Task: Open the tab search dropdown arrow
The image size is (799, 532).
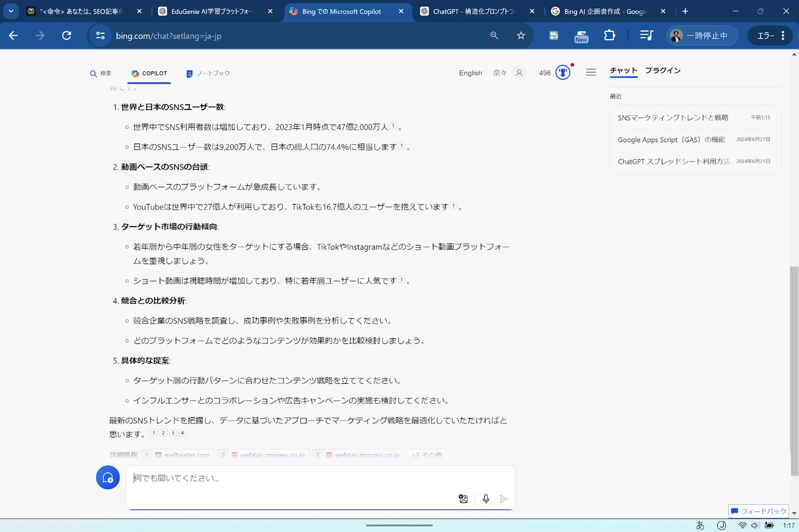Action: click(11, 11)
